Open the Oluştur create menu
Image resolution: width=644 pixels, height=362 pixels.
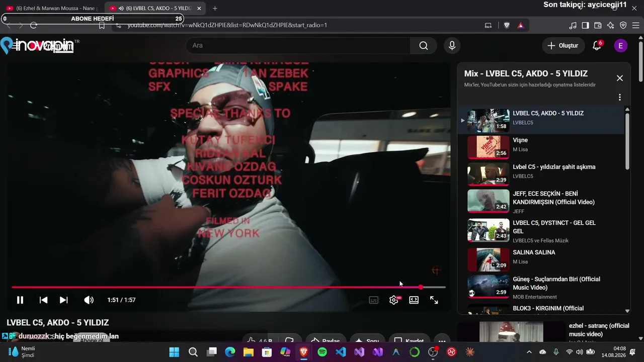click(563, 46)
